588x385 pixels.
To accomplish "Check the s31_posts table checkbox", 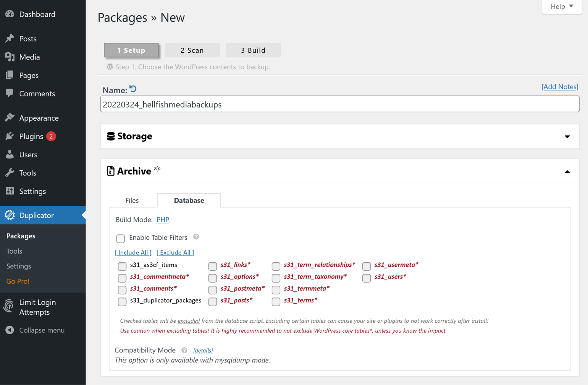I will 213,302.
